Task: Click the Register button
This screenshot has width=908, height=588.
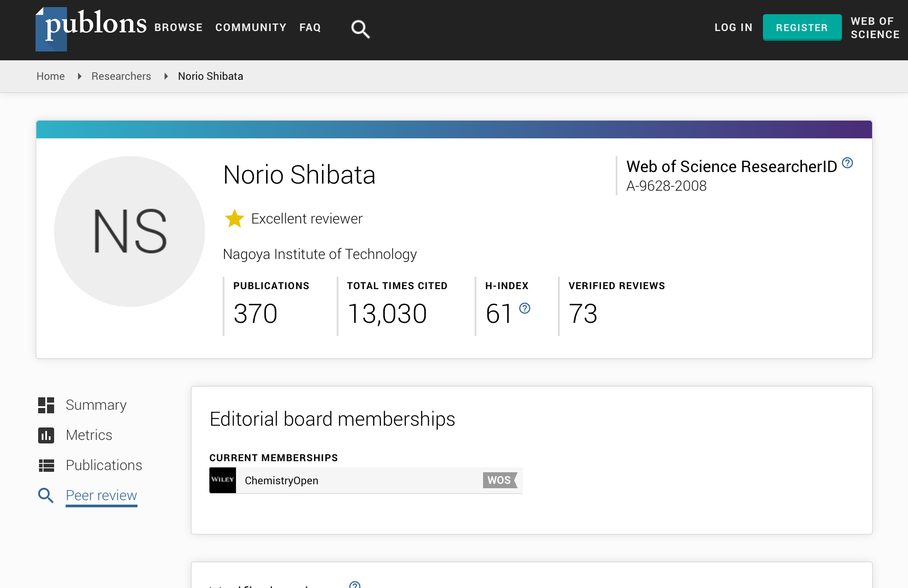Action: (x=802, y=27)
